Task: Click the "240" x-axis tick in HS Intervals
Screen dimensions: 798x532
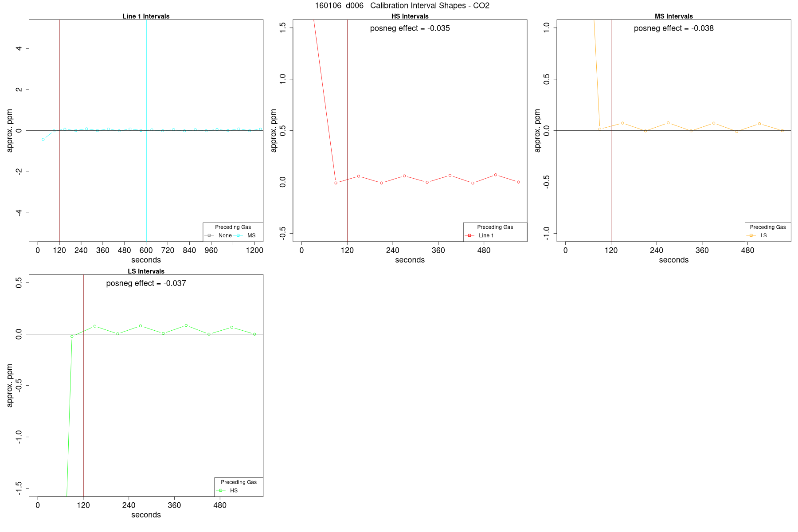Action: click(x=392, y=250)
